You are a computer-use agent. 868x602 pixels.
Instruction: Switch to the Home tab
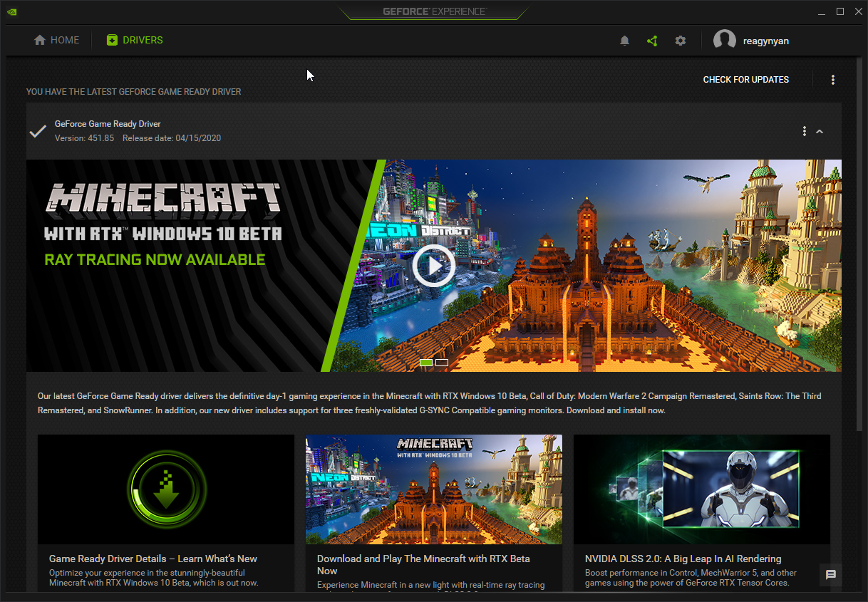[x=57, y=41]
